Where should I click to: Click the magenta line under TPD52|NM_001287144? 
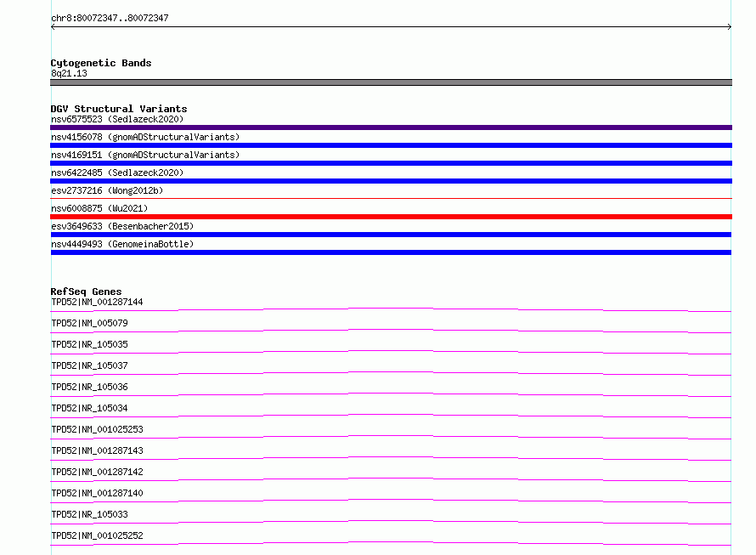click(391, 309)
